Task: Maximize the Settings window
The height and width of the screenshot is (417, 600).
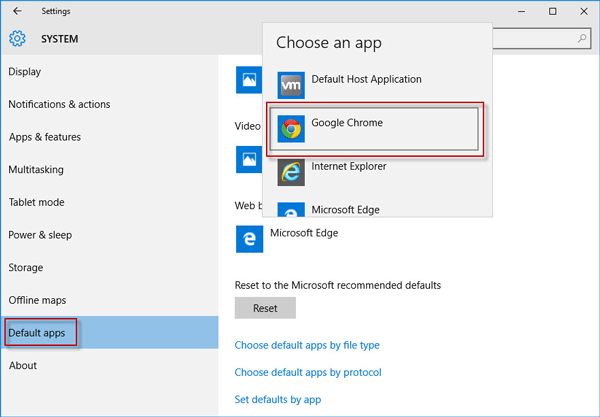Action: pos(553,11)
